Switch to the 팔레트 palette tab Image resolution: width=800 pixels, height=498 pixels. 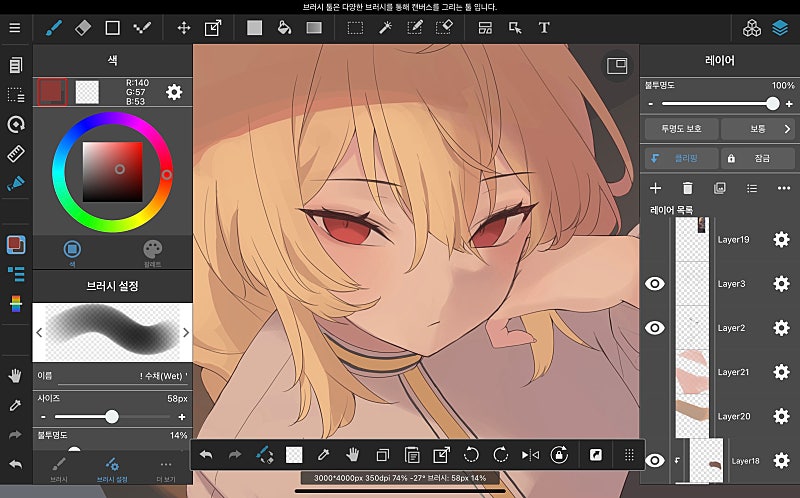[152, 251]
